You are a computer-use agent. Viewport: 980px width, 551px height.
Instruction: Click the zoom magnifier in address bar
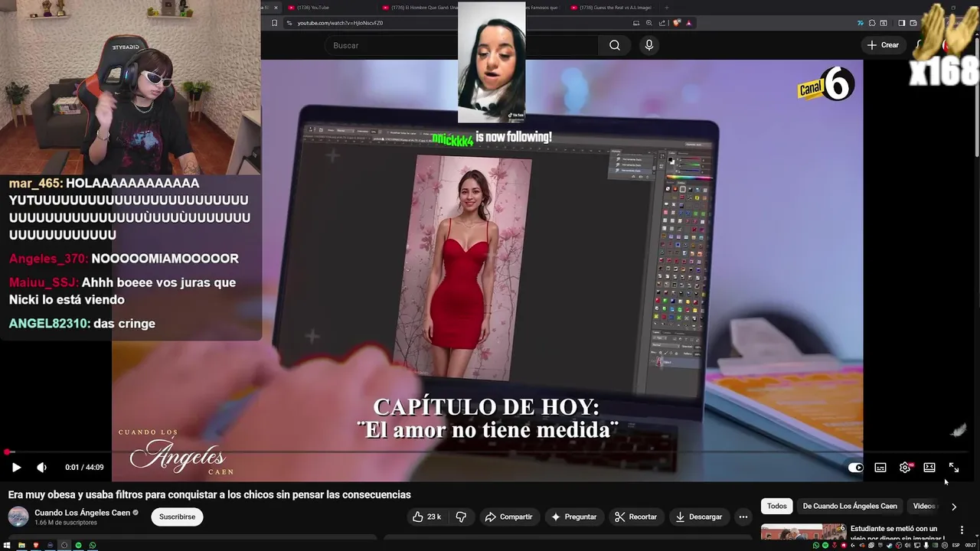coord(649,23)
